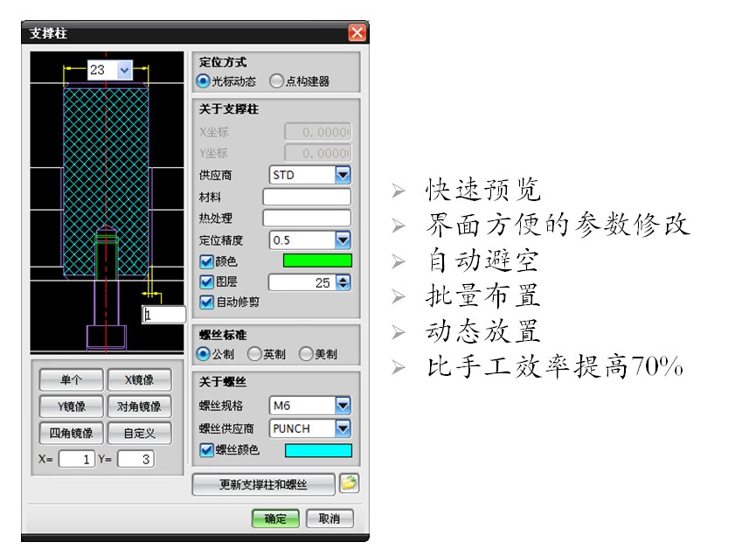
Task: Click the 单个 placement button
Action: coord(71,380)
